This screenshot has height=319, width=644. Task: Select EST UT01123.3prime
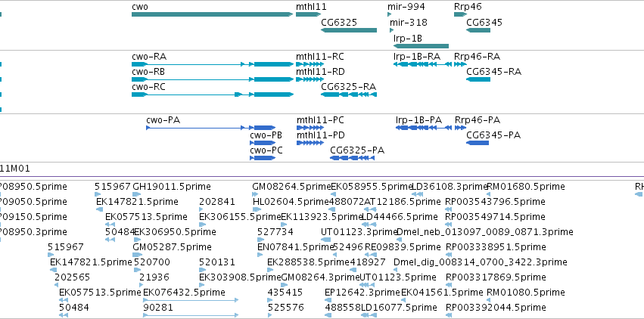(325, 240)
